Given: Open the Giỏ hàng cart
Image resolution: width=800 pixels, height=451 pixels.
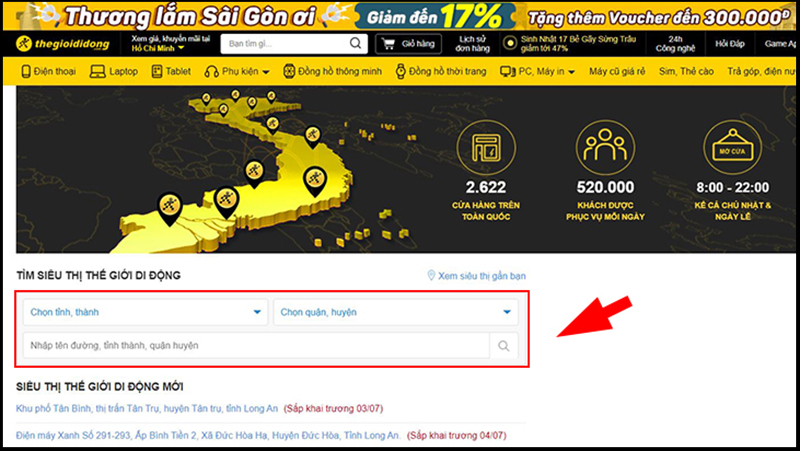Looking at the screenshot, I should tap(409, 44).
